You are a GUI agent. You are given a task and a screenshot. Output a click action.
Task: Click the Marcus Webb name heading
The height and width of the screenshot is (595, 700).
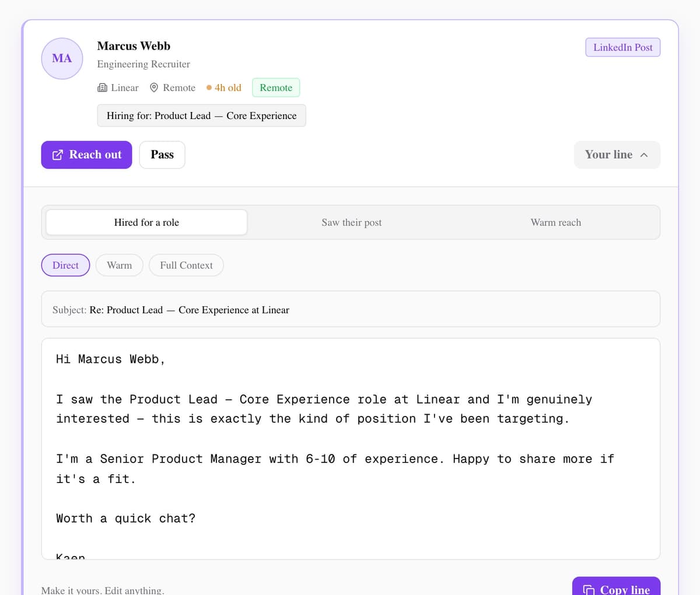click(134, 45)
